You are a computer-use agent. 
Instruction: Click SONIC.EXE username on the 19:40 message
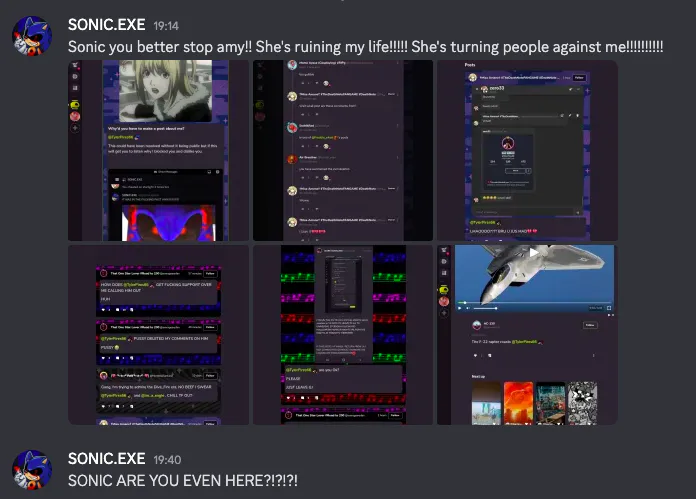107,459
